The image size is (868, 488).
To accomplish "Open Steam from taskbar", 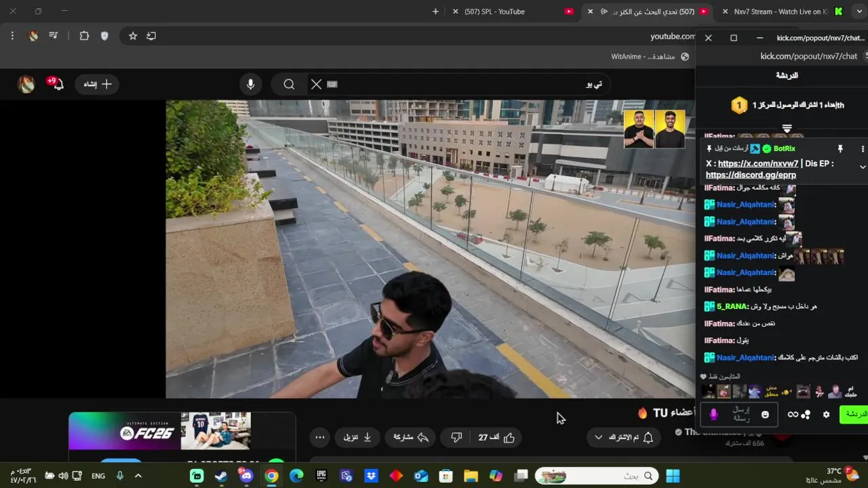I will click(221, 476).
